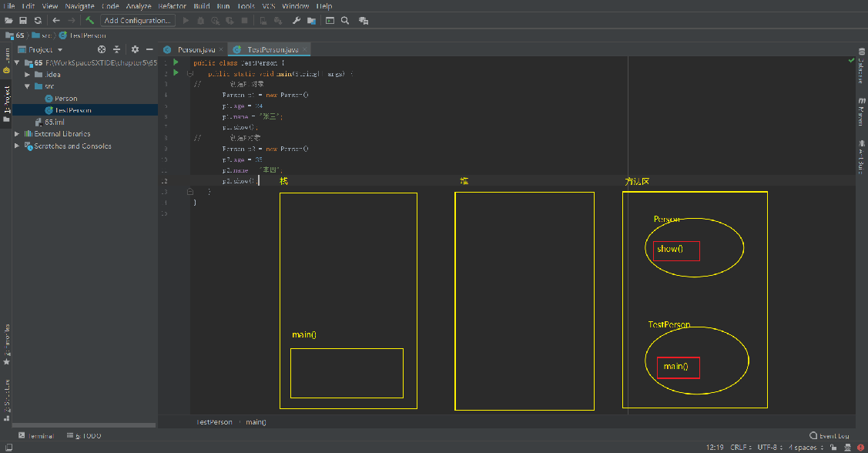Toggle the Maven side tool window
The image size is (868, 453).
click(861, 111)
